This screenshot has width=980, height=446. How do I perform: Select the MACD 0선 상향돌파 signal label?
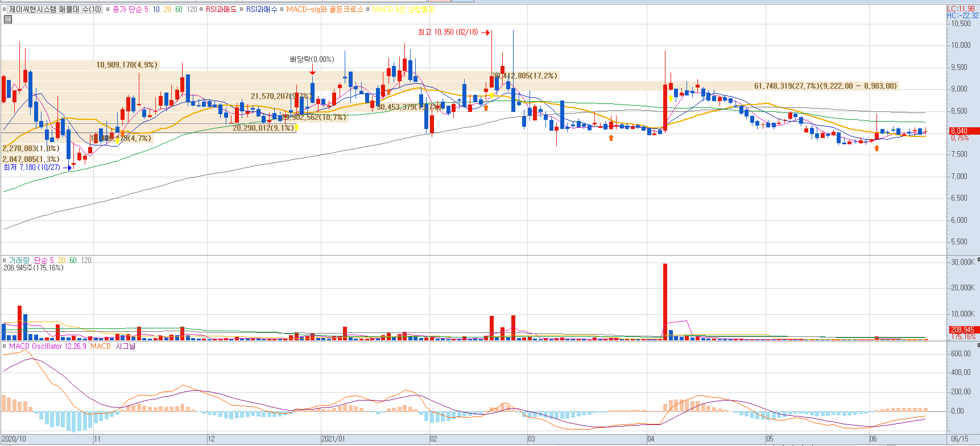coord(404,9)
